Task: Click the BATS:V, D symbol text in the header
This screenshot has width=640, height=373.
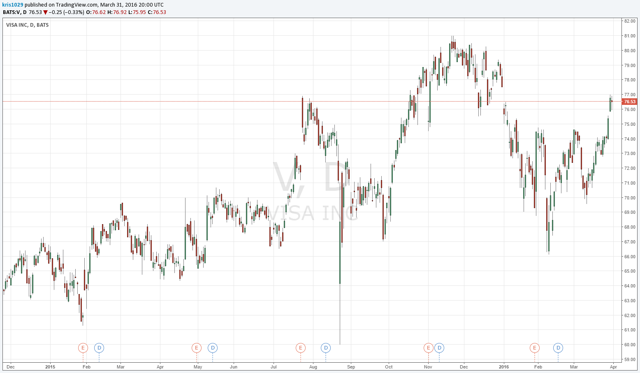Action: coord(14,12)
